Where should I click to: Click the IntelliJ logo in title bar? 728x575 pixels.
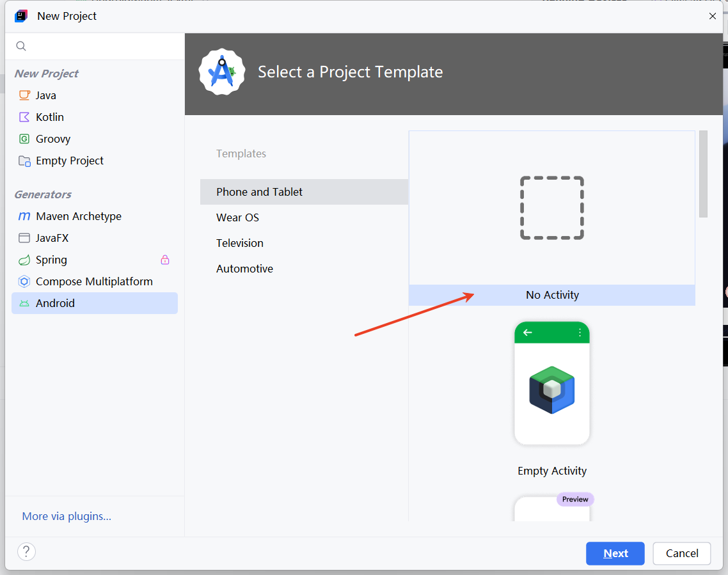point(21,16)
